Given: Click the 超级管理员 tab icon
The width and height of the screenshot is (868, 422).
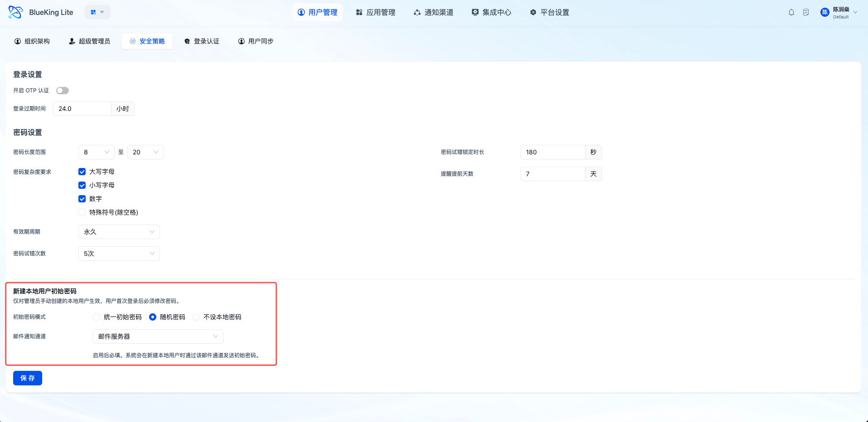Looking at the screenshot, I should click(x=72, y=41).
